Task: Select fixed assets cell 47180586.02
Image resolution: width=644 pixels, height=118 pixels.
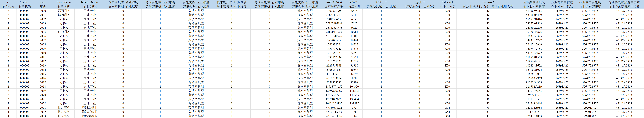Action: click(334, 108)
